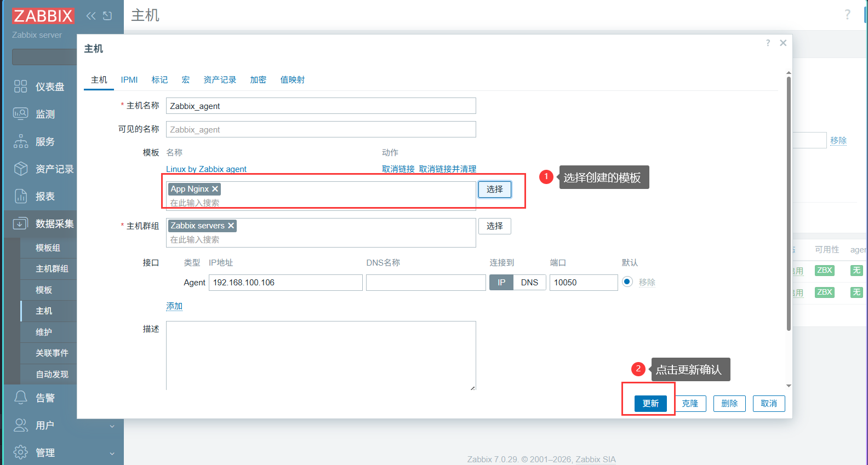Open 数据采集 data collection icon
868x465 pixels.
point(21,223)
